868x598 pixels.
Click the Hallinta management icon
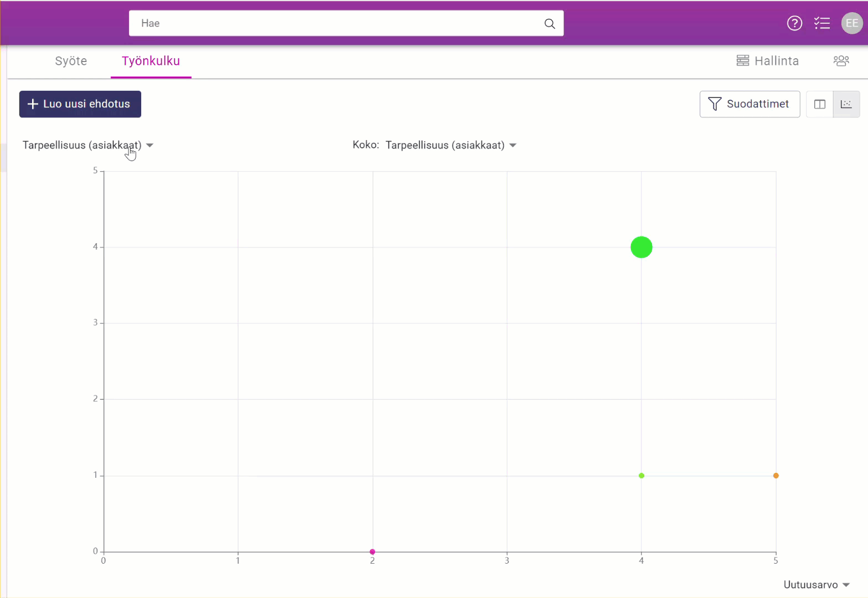point(742,61)
